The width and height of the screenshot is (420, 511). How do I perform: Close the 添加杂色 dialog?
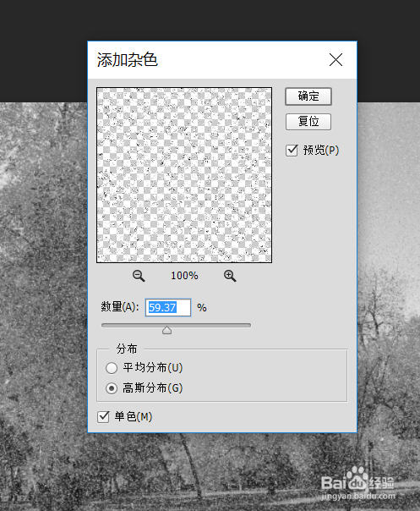pyautogui.click(x=335, y=60)
